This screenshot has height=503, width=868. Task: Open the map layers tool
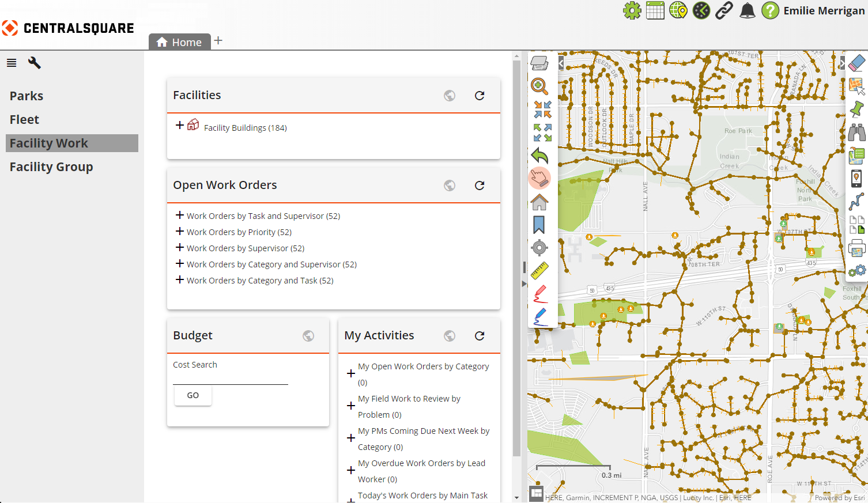click(x=539, y=63)
